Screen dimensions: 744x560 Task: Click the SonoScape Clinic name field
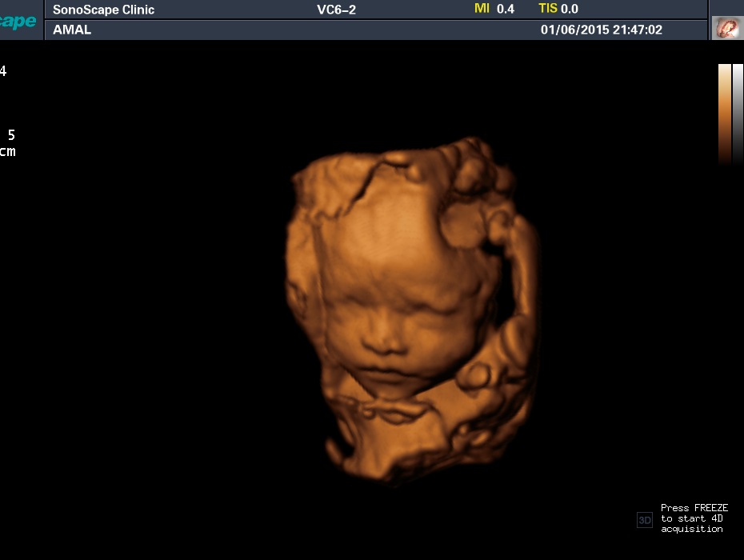(x=103, y=10)
